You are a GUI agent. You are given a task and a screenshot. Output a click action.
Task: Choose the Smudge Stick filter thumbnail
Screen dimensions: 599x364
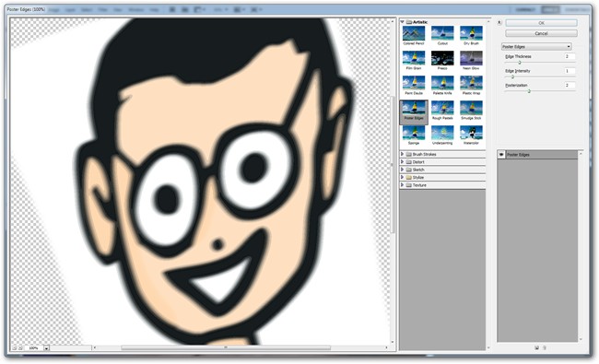point(471,108)
